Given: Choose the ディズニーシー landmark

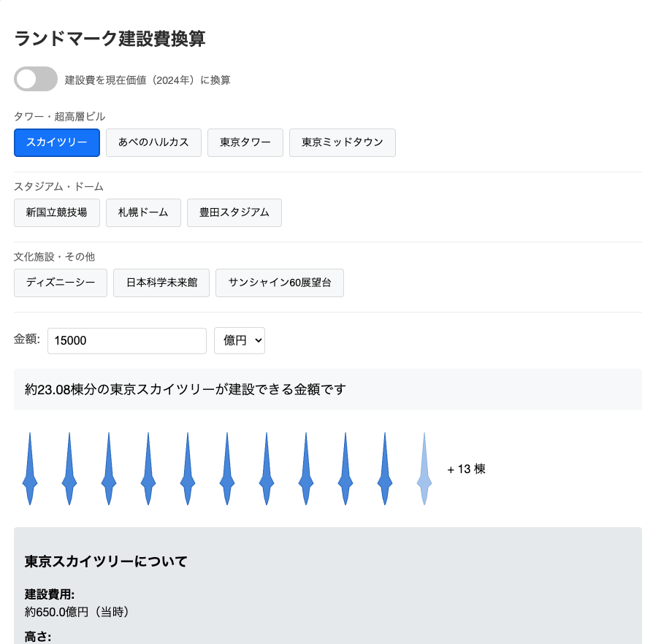Looking at the screenshot, I should (x=61, y=283).
